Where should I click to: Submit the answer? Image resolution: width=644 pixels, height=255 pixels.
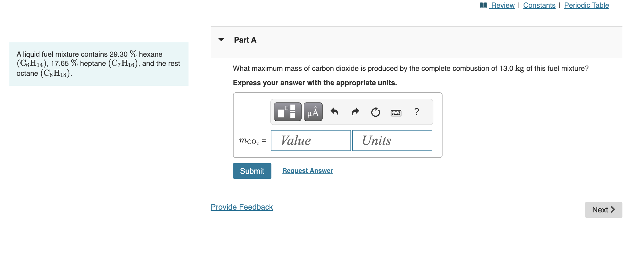pyautogui.click(x=252, y=171)
